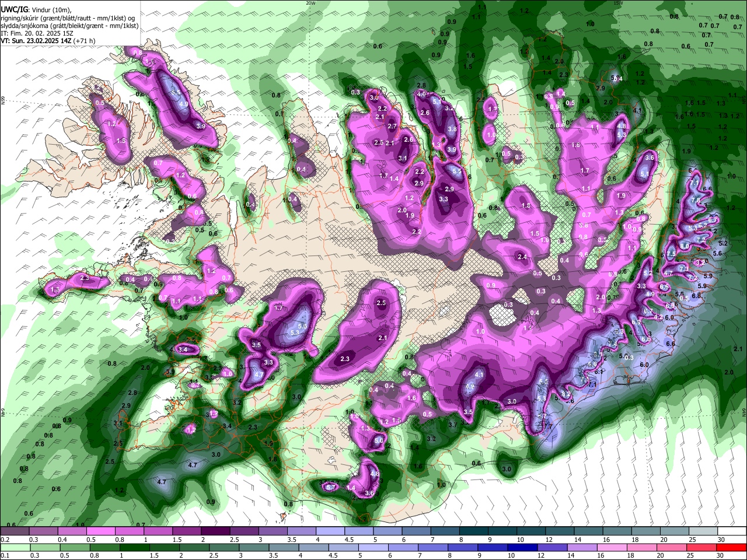Click the 20W longitude label at the top
This screenshot has height=560, width=747.
pyautogui.click(x=310, y=2)
